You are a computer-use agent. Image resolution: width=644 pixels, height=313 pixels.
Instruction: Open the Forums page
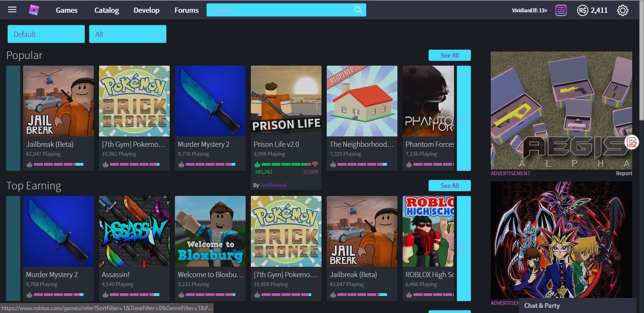(x=187, y=10)
